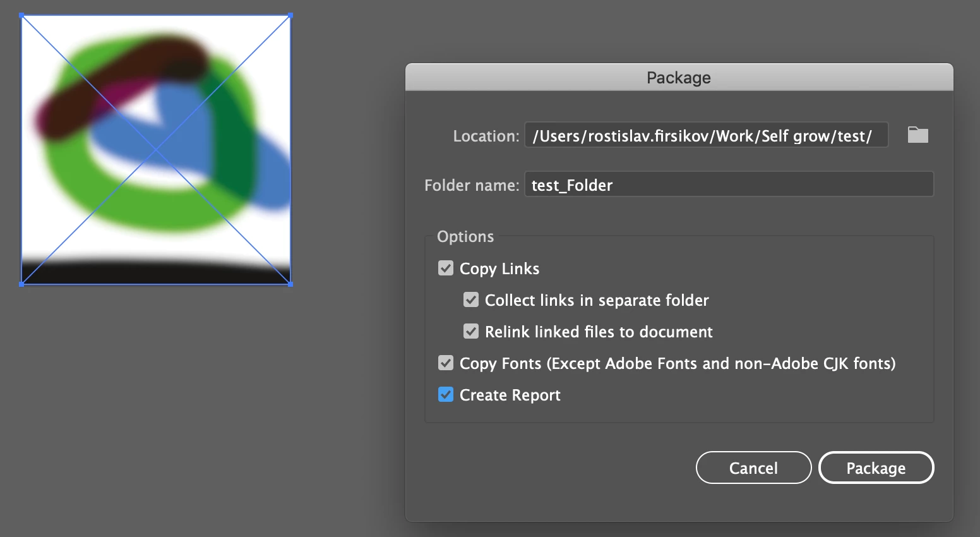Image resolution: width=980 pixels, height=537 pixels.
Task: Click the Location path field
Action: [707, 135]
